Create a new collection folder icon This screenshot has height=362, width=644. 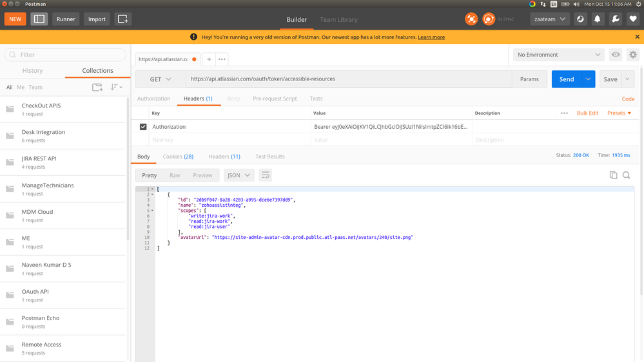[x=97, y=87]
